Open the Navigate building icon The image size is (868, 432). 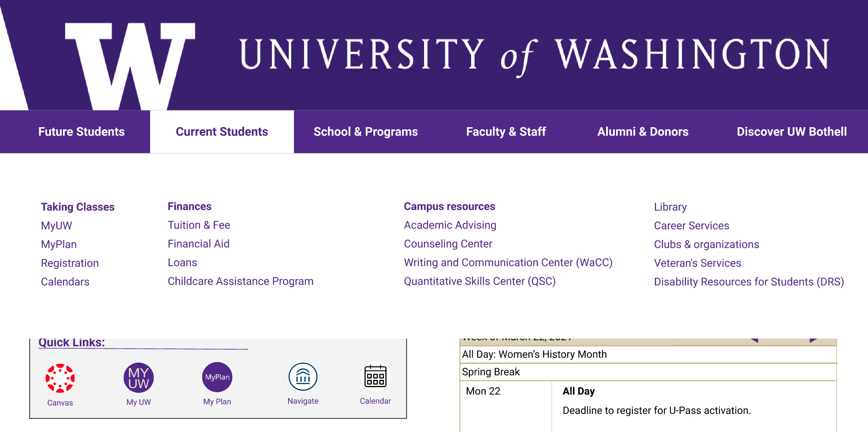click(303, 377)
